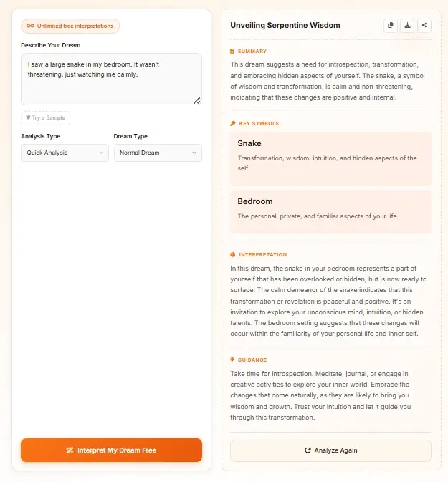Image resolution: width=448 pixels, height=482 pixels.
Task: Open the Dream Type dropdown
Action: click(x=158, y=153)
